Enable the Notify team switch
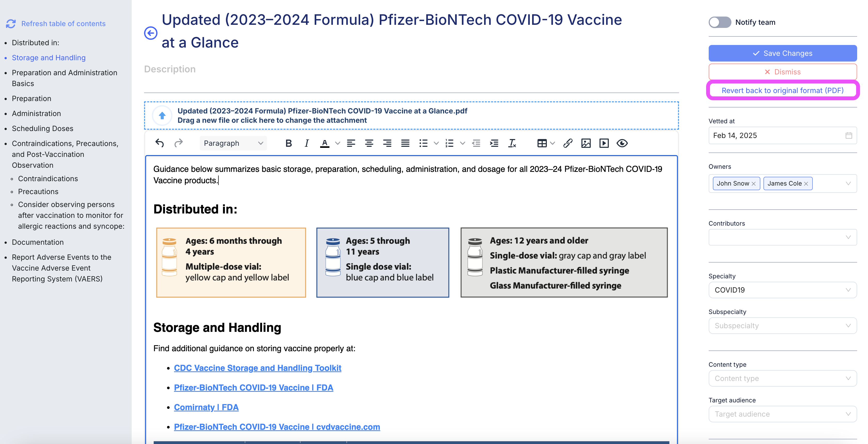 point(720,22)
